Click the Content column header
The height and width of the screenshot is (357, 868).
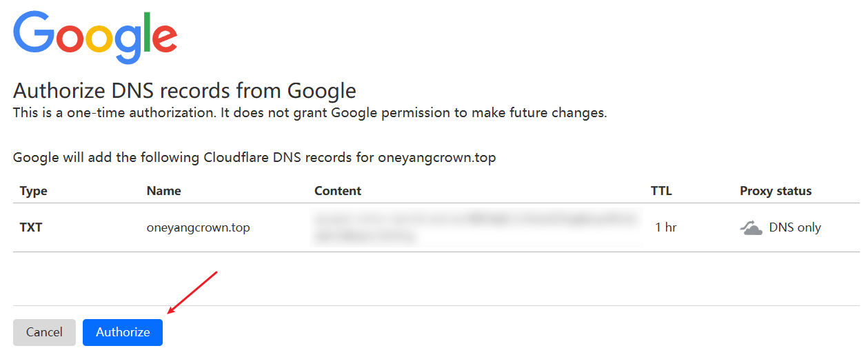click(x=338, y=191)
